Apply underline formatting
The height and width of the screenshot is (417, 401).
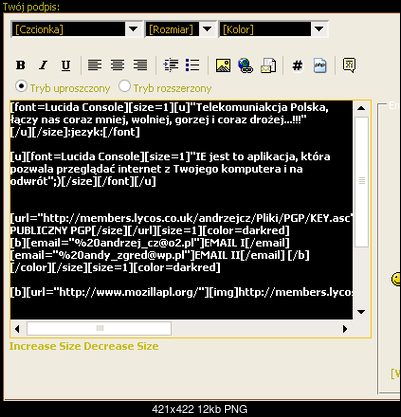pyautogui.click(x=66, y=65)
